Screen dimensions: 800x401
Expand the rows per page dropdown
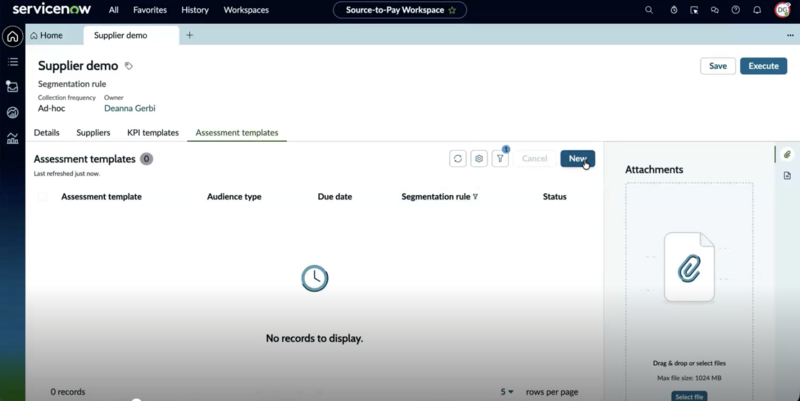point(507,392)
